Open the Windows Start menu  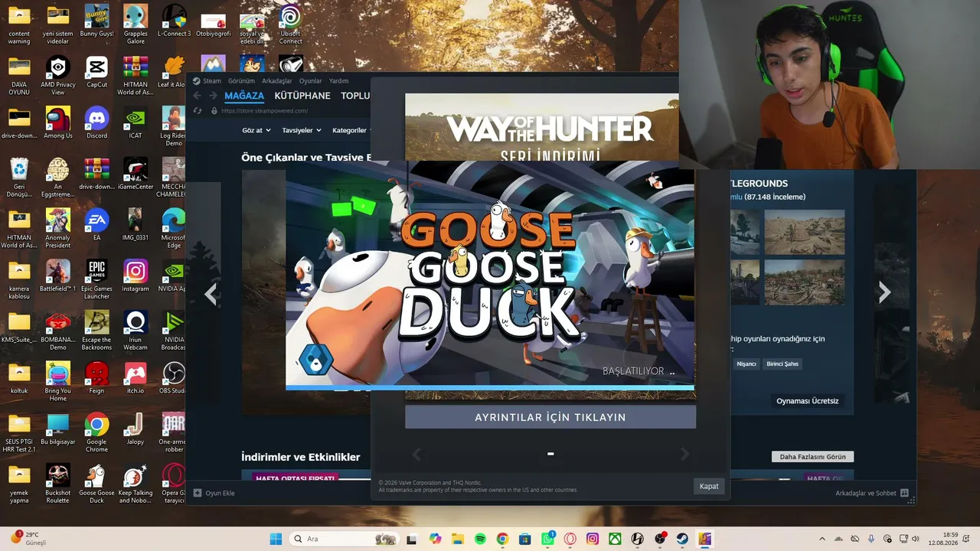click(x=276, y=539)
